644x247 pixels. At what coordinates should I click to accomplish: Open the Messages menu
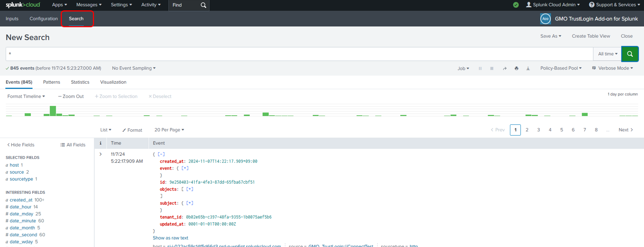(89, 5)
